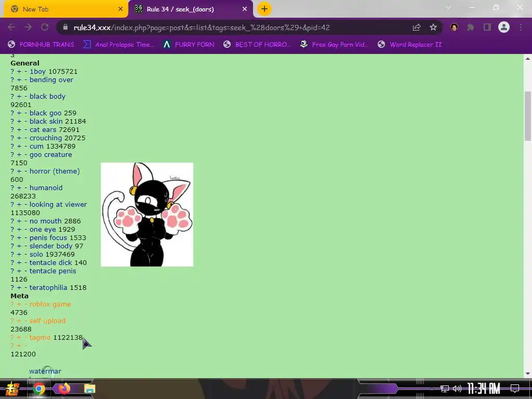The height and width of the screenshot is (399, 532).
Task: Go back to the previous page
Action: click(x=11, y=28)
